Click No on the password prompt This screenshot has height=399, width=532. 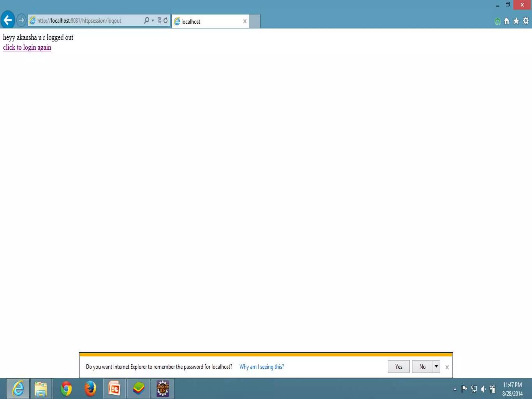coord(422,367)
